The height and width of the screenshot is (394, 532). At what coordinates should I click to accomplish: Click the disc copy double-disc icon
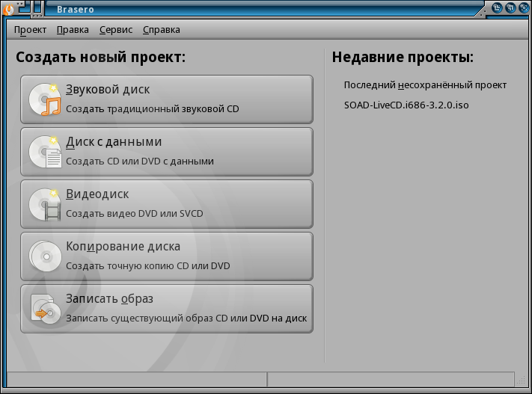(45, 256)
